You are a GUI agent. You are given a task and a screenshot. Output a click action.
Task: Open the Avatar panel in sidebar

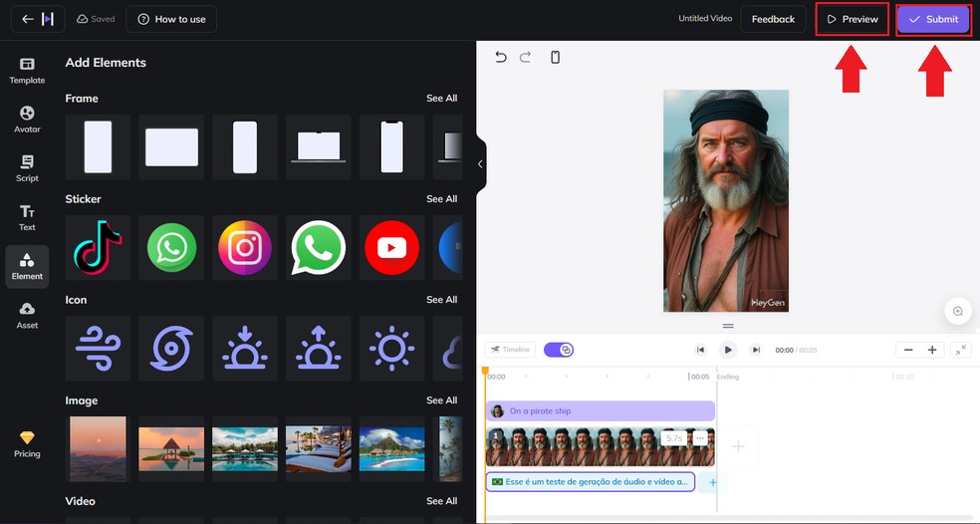coord(27,119)
